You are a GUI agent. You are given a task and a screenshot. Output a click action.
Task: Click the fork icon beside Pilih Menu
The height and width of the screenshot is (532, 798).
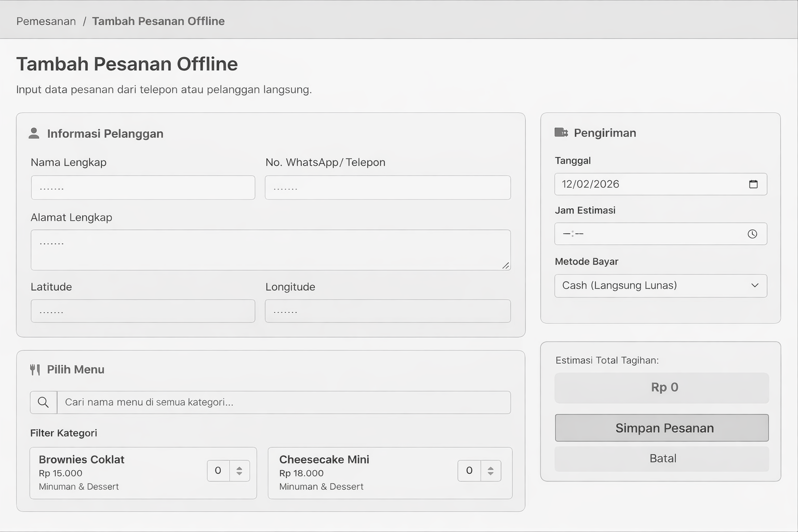35,370
